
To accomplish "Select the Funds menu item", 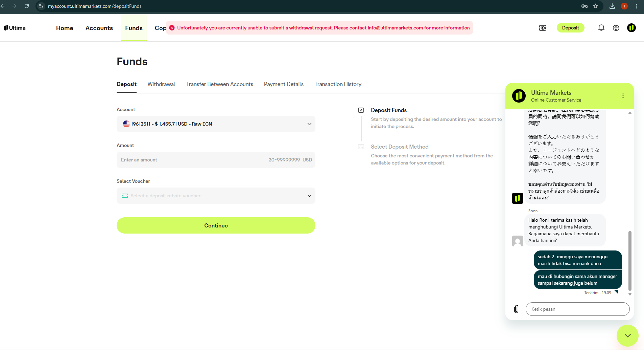I will tap(134, 28).
